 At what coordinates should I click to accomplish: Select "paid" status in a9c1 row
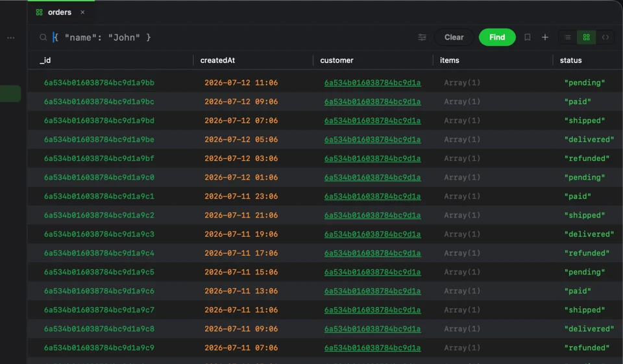(x=578, y=197)
